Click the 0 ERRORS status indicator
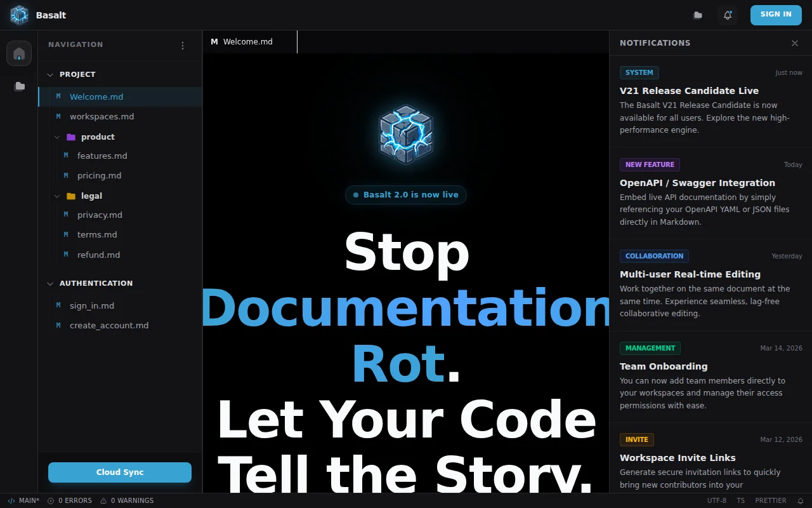The height and width of the screenshot is (508, 812). [70, 500]
